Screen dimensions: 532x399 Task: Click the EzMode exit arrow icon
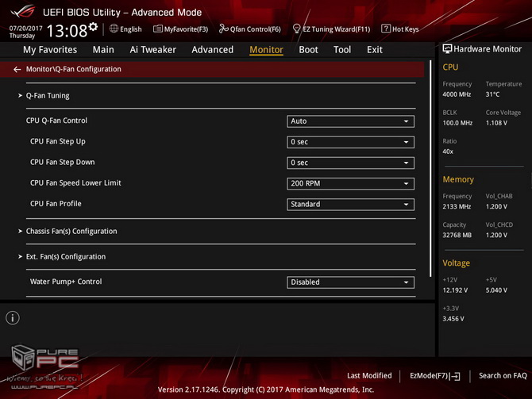(455, 376)
